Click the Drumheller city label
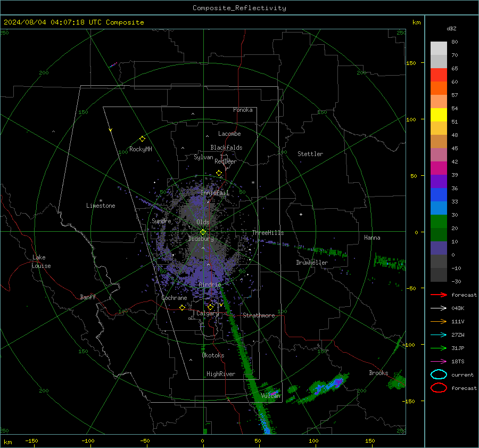This screenshot has width=479, height=448. pyautogui.click(x=312, y=263)
